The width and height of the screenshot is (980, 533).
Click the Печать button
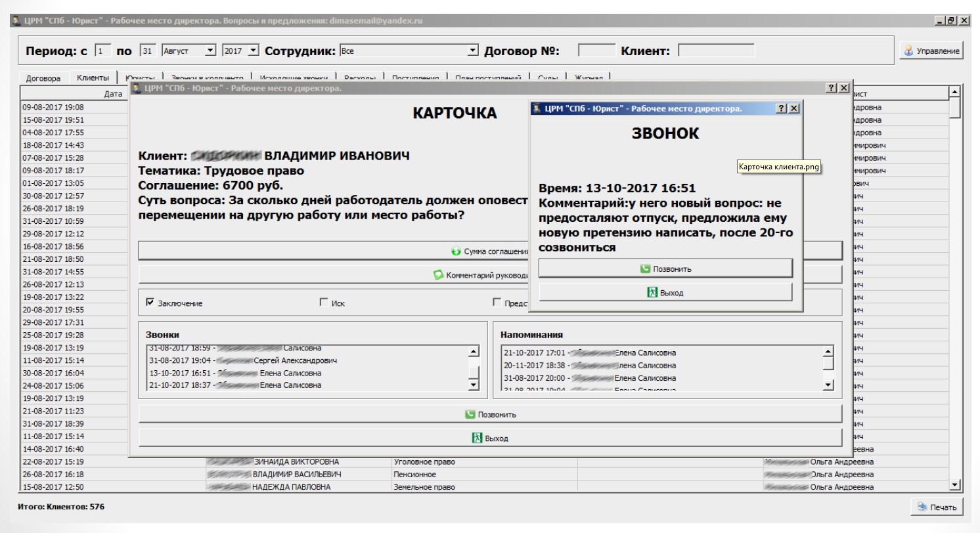[937, 507]
